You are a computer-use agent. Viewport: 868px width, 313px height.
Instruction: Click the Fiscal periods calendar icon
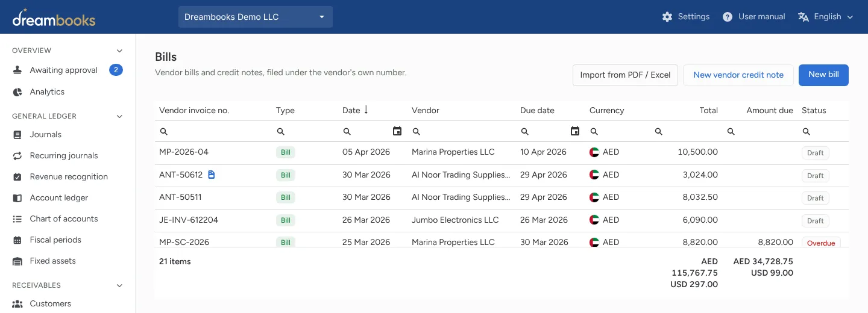pyautogui.click(x=17, y=240)
